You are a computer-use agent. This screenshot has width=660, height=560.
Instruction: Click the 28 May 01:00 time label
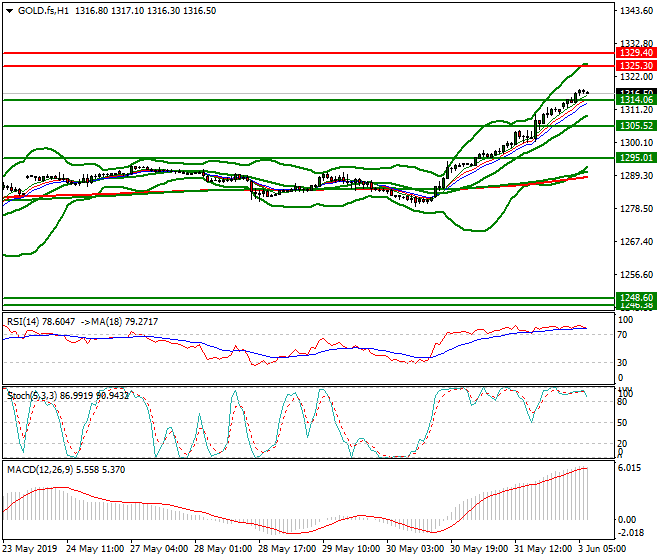pyautogui.click(x=223, y=549)
